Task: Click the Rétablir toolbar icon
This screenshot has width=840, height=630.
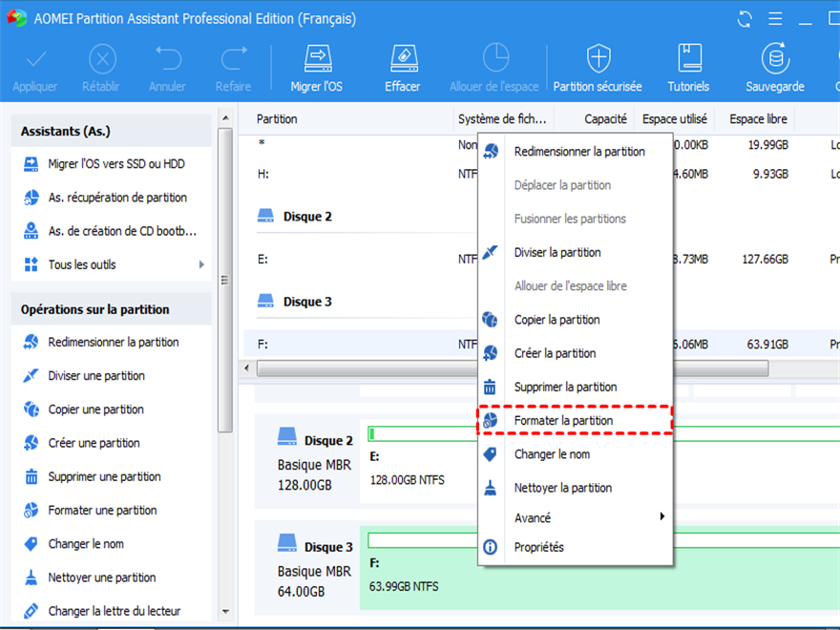Action: (102, 59)
